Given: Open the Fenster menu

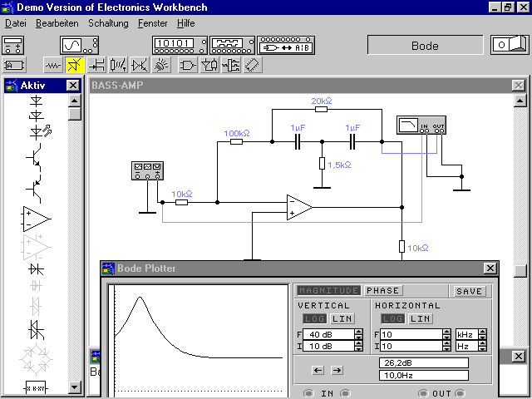Looking at the screenshot, I should point(152,23).
